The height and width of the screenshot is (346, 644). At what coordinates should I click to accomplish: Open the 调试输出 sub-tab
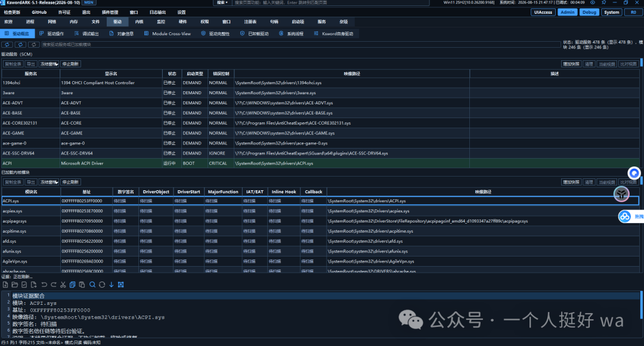point(86,33)
